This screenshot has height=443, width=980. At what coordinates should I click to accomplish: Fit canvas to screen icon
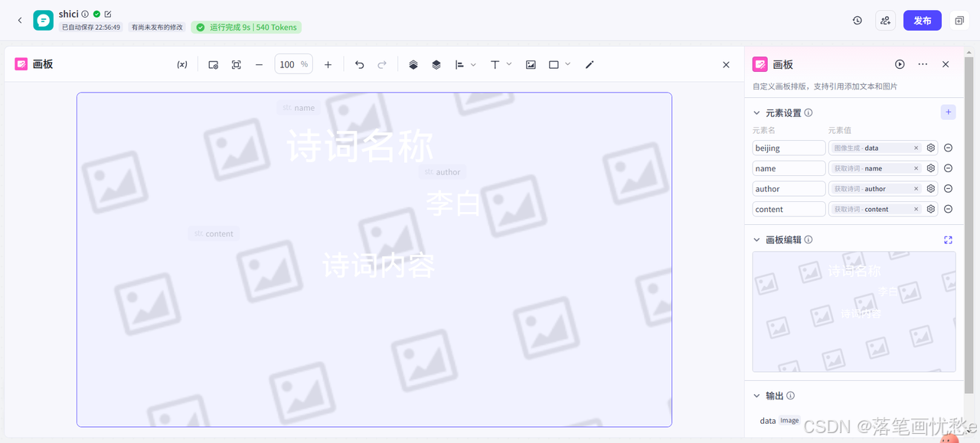[237, 65]
